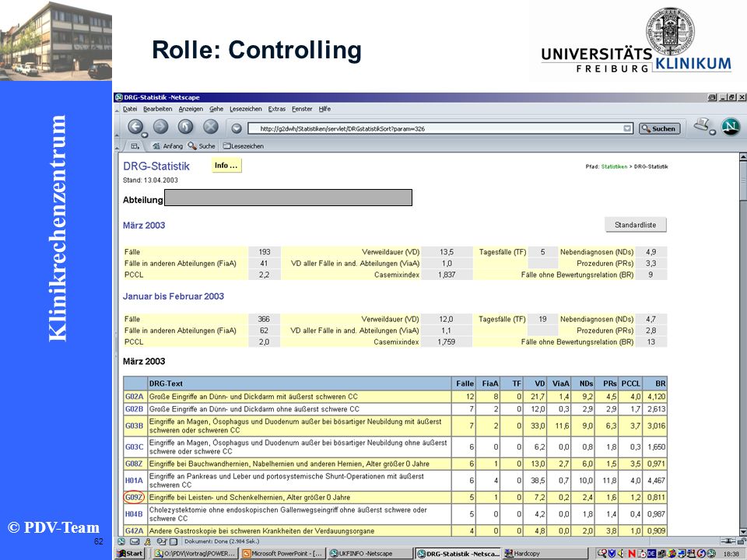
Task: Open DRG code G02B link
Action: click(x=135, y=408)
